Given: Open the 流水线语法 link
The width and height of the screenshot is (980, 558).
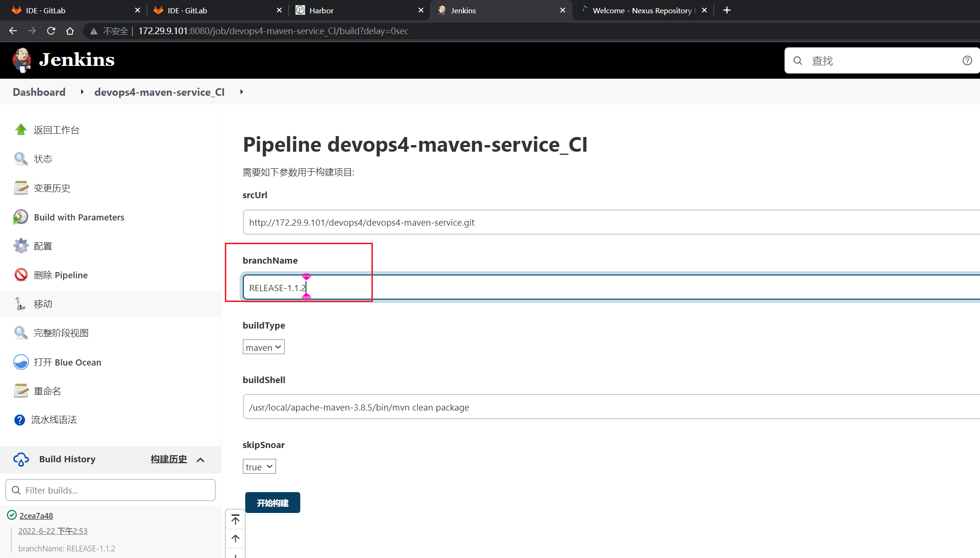Looking at the screenshot, I should point(54,420).
